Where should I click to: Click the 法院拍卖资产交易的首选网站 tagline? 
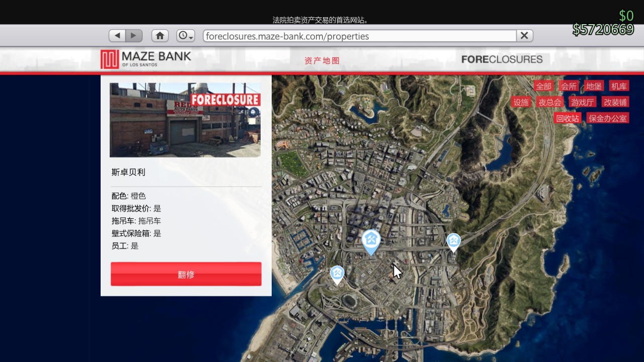coord(320,20)
